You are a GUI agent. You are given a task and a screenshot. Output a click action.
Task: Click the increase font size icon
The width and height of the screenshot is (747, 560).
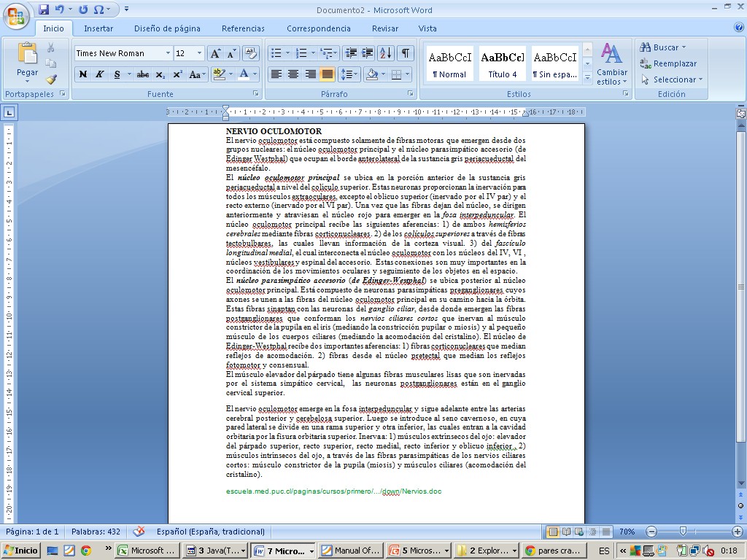[215, 53]
